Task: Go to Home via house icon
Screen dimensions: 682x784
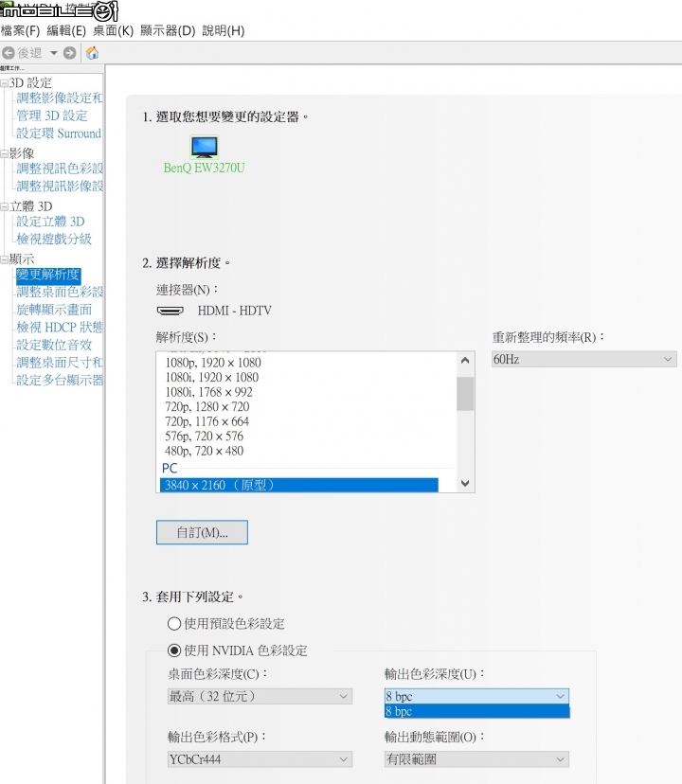Action: coord(92,52)
